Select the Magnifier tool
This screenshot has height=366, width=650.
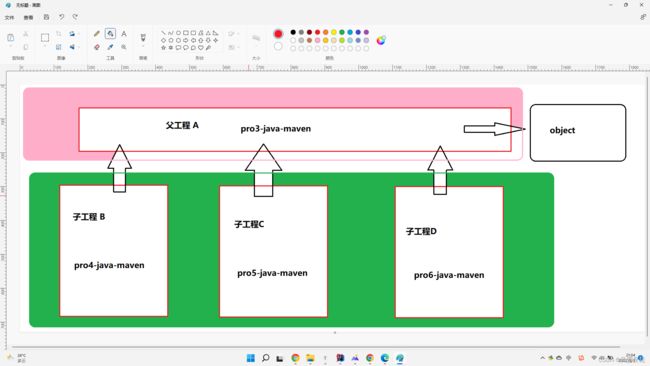[x=124, y=47]
